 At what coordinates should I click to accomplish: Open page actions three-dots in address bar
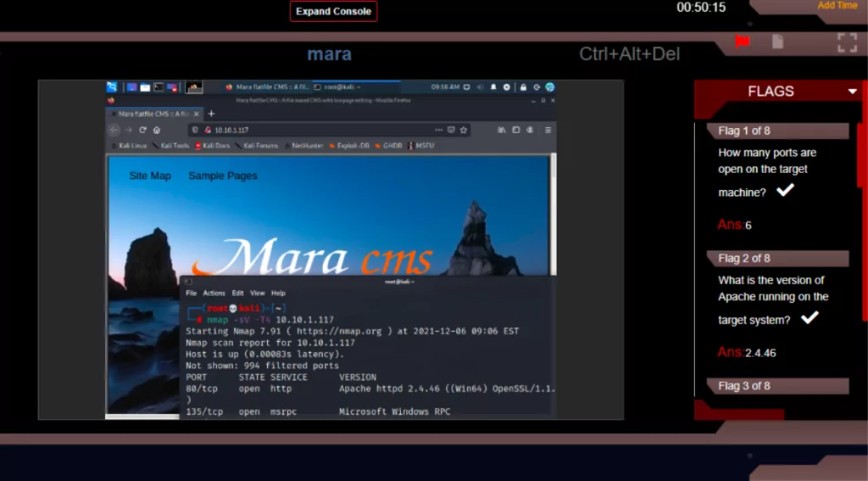tap(438, 130)
